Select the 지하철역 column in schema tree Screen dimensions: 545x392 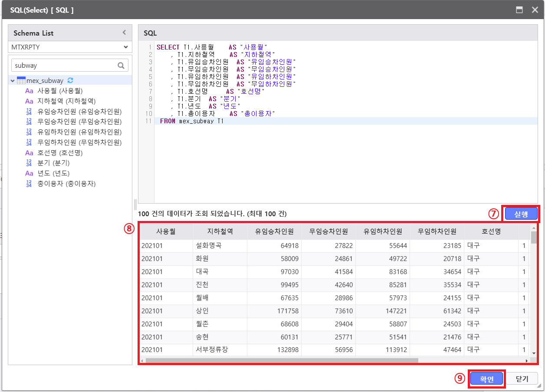pos(66,101)
